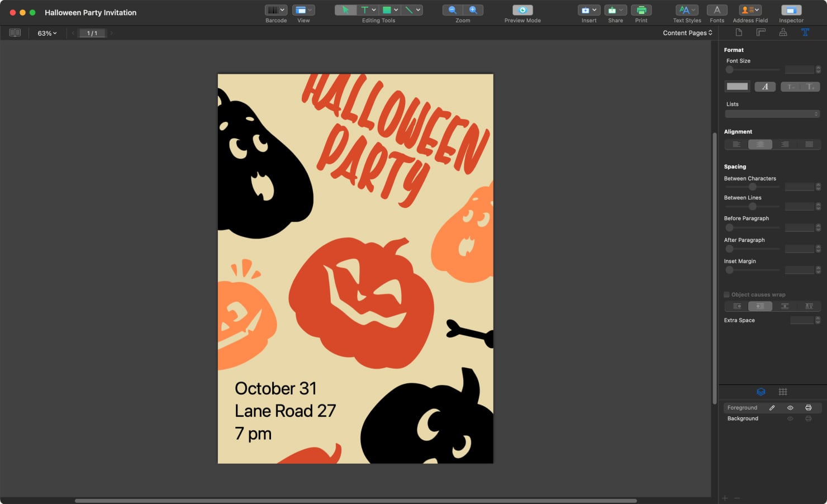827x504 pixels.
Task: Hide the Foreground layer
Action: [x=790, y=407]
